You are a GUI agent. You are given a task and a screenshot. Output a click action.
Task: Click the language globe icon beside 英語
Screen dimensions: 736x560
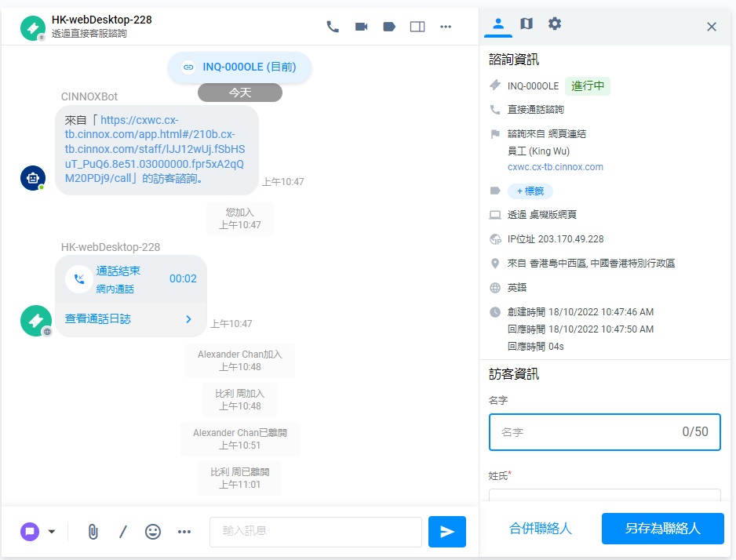tap(495, 288)
